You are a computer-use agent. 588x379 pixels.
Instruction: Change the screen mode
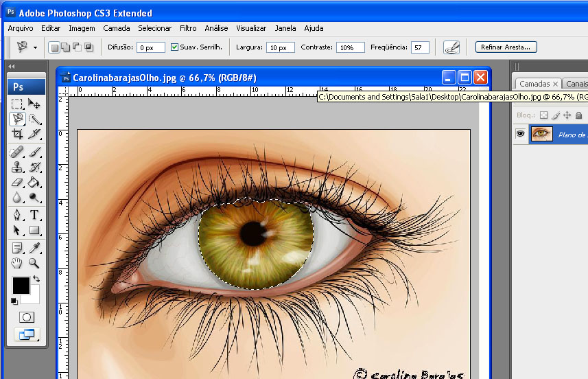pyautogui.click(x=27, y=334)
